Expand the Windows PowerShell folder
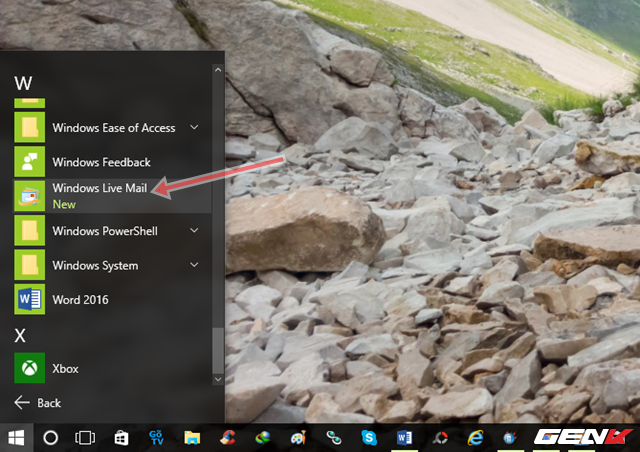The height and width of the screenshot is (452, 640). click(194, 231)
